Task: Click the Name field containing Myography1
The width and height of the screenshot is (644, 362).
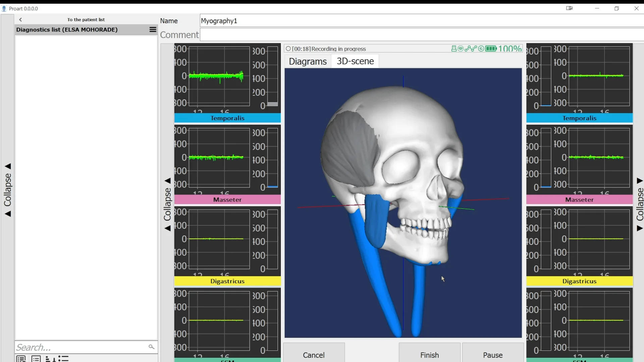Action: (x=422, y=21)
